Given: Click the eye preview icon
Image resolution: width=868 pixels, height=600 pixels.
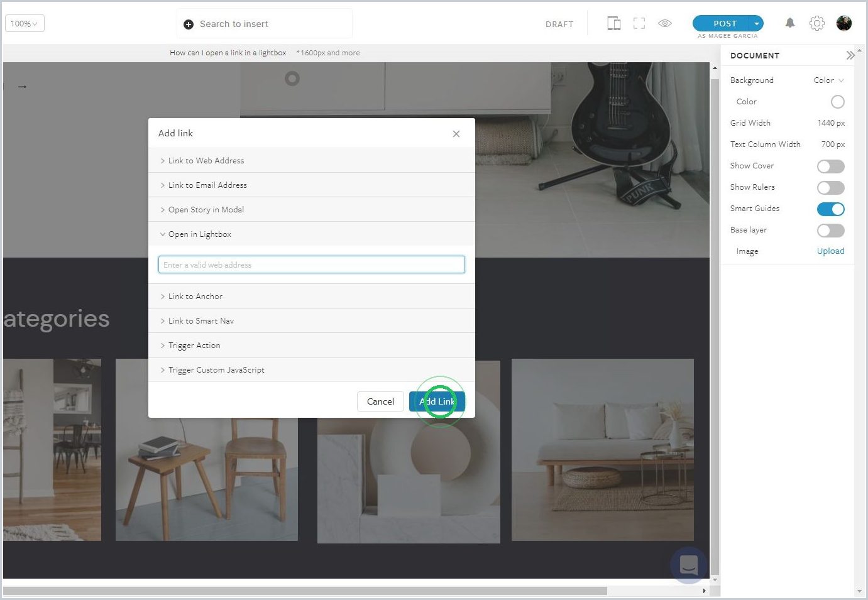Looking at the screenshot, I should pyautogui.click(x=665, y=24).
